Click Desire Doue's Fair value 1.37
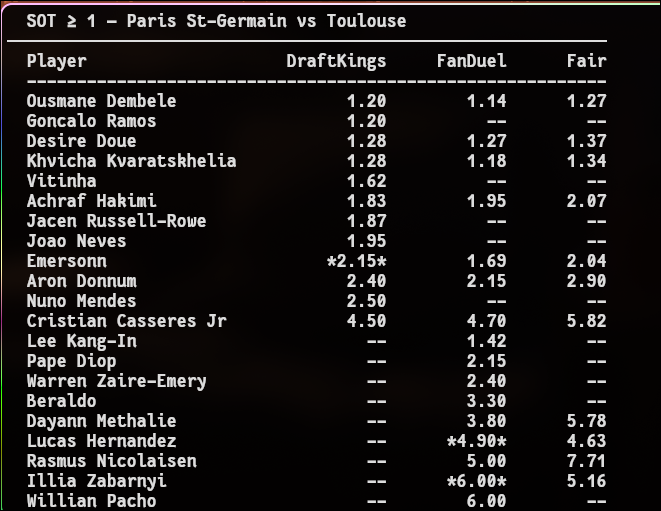This screenshot has width=661, height=511. pyautogui.click(x=586, y=141)
